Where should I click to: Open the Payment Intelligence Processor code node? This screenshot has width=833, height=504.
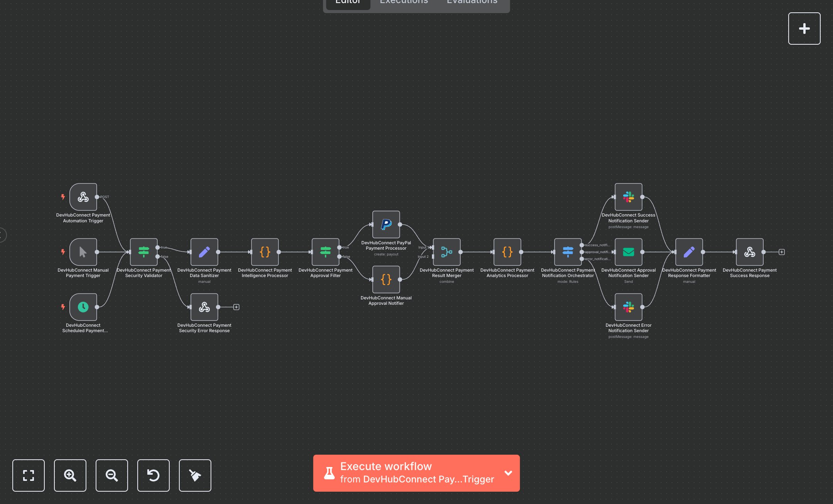pos(265,252)
